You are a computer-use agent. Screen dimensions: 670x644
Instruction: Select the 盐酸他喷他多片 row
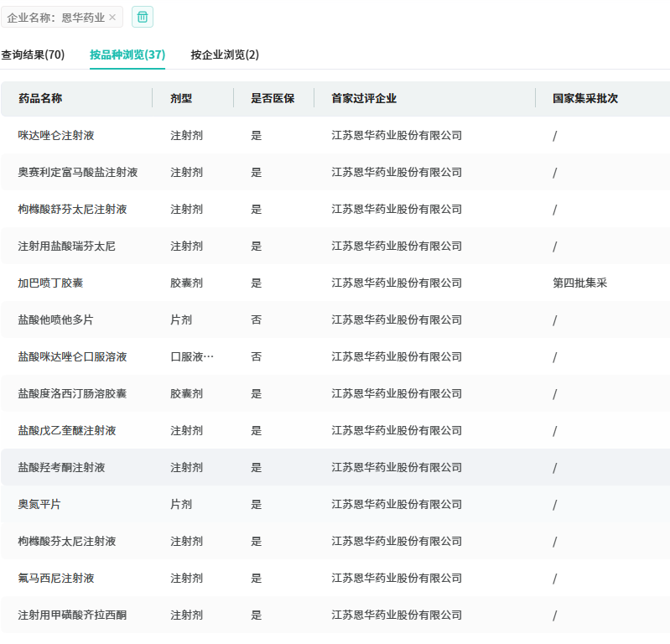56,319
